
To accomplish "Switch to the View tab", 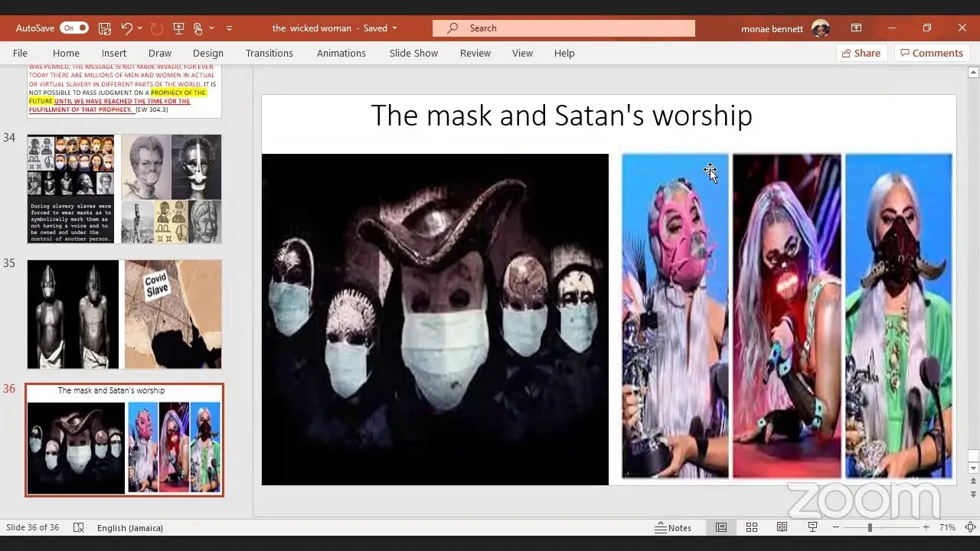I will tap(522, 53).
